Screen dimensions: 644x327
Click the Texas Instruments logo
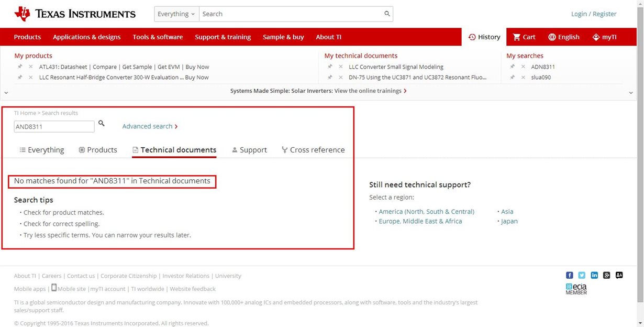point(75,14)
